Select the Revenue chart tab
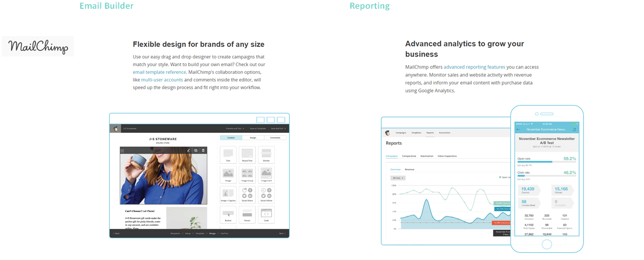 [x=410, y=169]
